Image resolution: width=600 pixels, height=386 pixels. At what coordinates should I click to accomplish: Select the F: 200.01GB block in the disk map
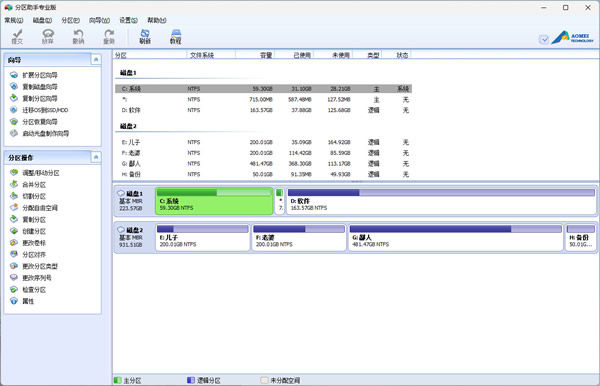(x=299, y=238)
